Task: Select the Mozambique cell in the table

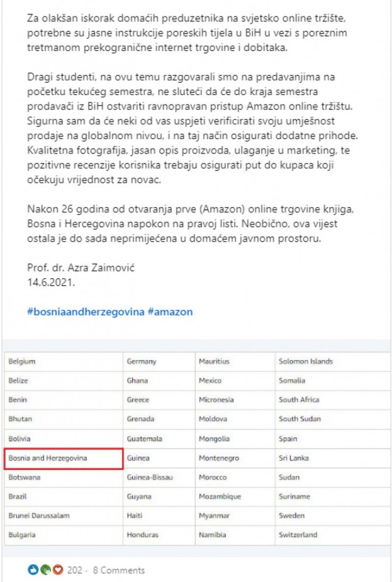Action: (x=235, y=497)
